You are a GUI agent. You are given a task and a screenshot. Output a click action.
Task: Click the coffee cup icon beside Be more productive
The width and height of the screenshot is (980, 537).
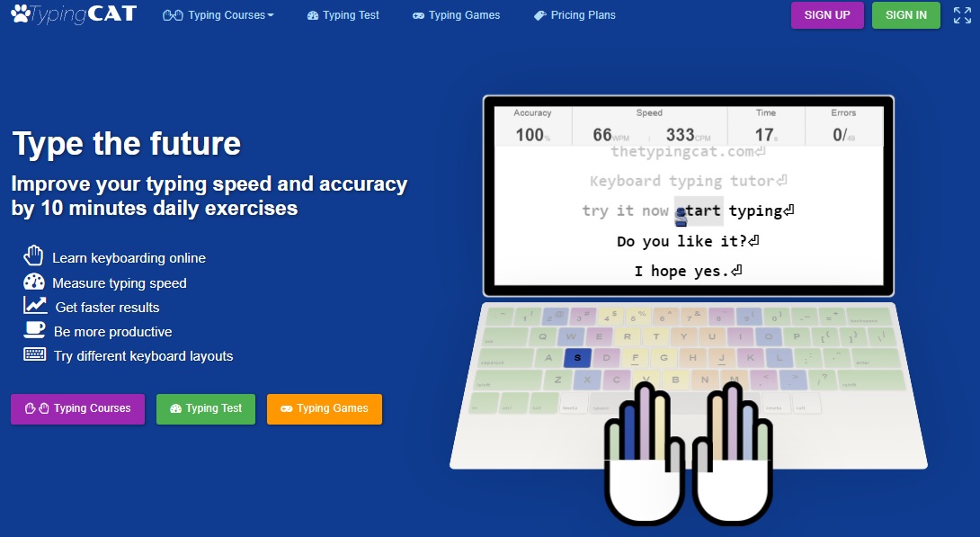[34, 329]
